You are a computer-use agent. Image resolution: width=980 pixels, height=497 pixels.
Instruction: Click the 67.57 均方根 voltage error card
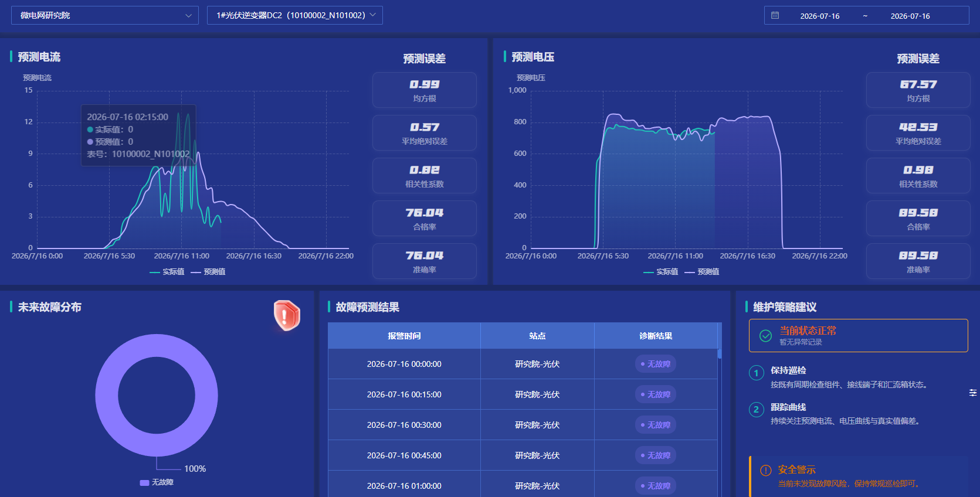click(918, 90)
